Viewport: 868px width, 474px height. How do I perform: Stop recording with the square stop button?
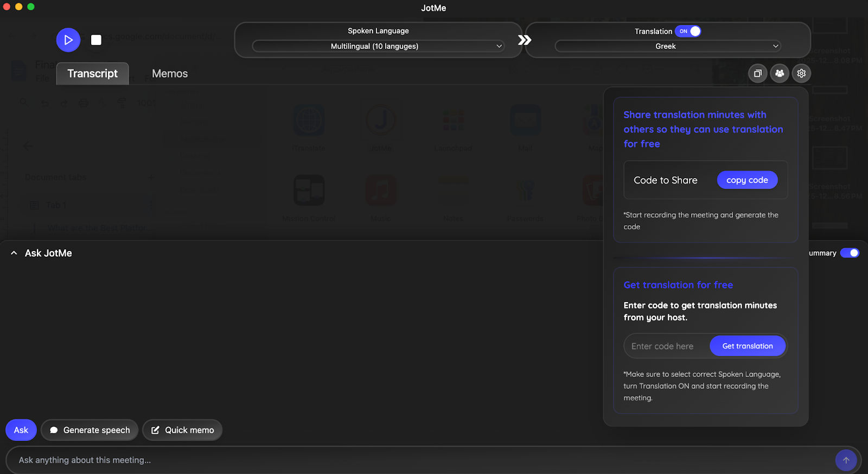point(96,40)
